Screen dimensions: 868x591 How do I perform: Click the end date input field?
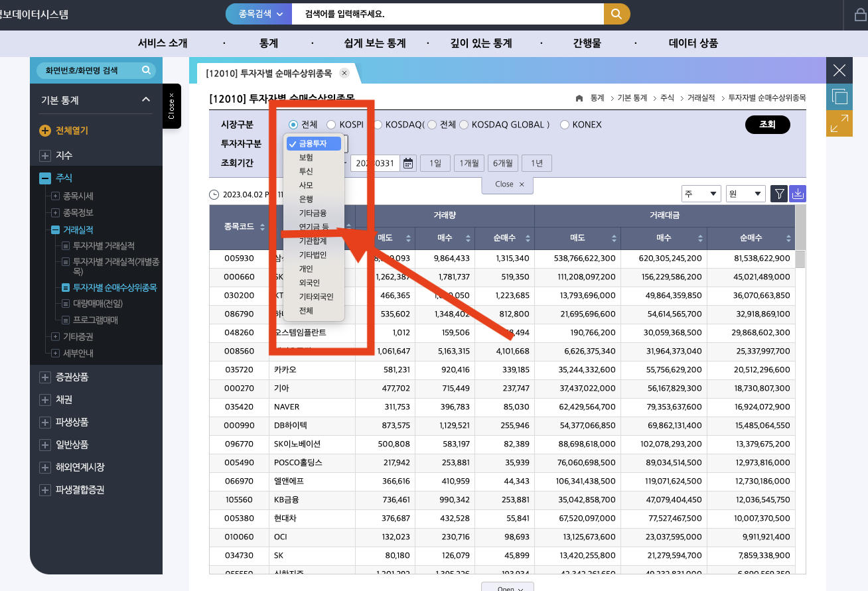(375, 163)
